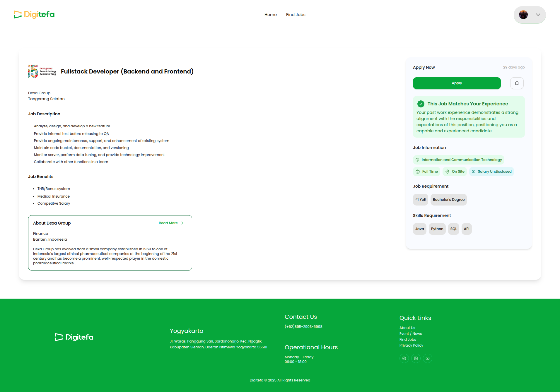The height and width of the screenshot is (392, 560).
Task: Click 'Digitefa © 2025 All Rights Reserved' text
Action: pos(280,380)
